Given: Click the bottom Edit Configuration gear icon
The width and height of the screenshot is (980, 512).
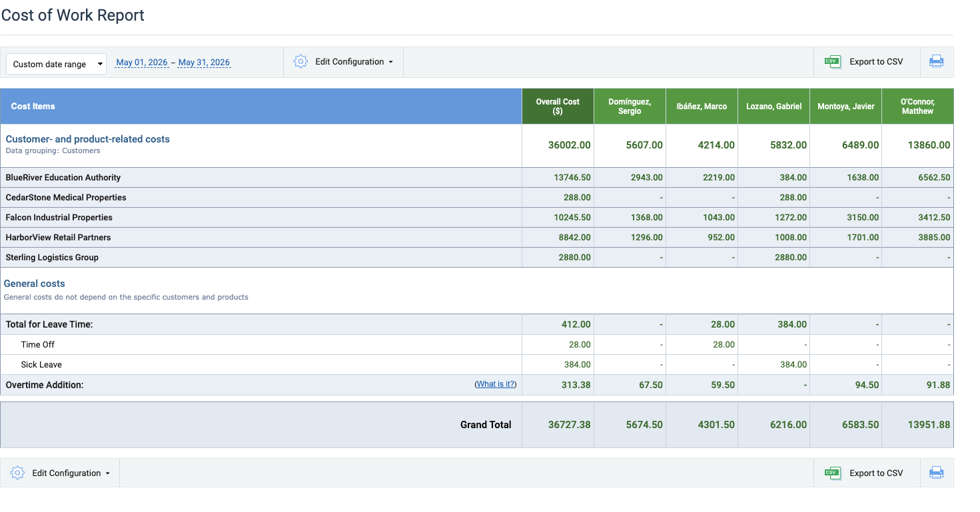Looking at the screenshot, I should [17, 473].
